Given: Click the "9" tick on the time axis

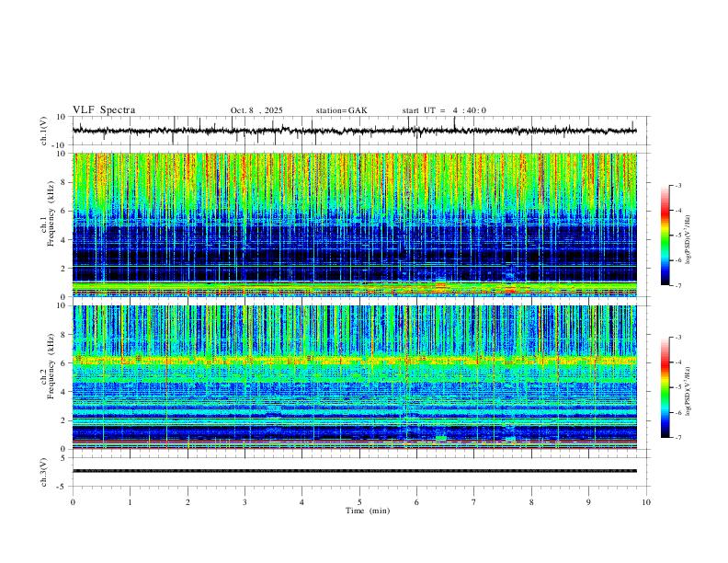Looking at the screenshot, I should pos(588,502).
